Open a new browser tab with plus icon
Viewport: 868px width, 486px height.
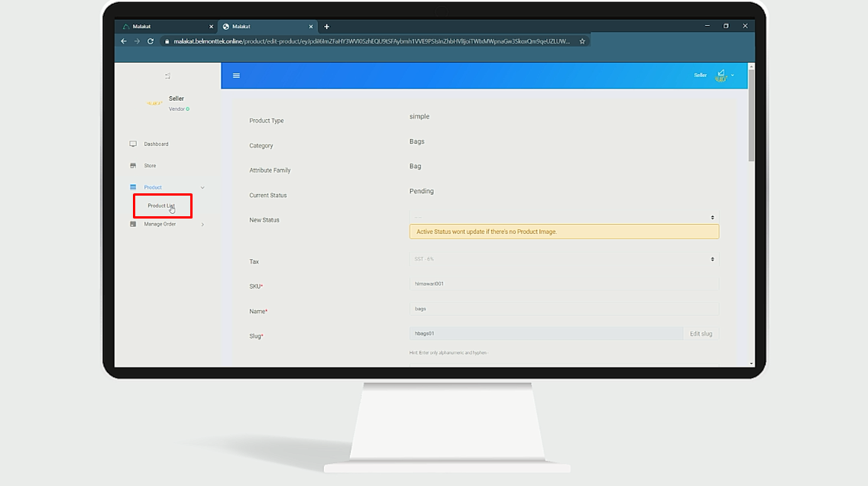coord(327,27)
